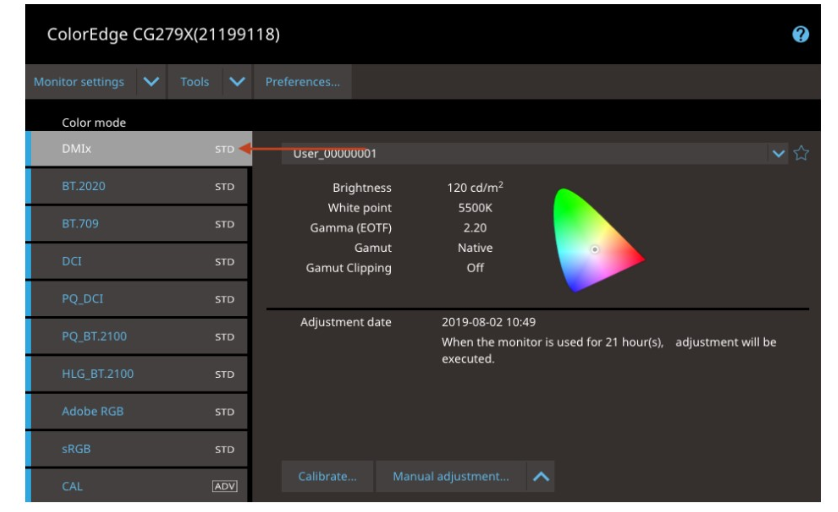838x512 pixels.
Task: Open Preferences dialog
Action: (302, 82)
